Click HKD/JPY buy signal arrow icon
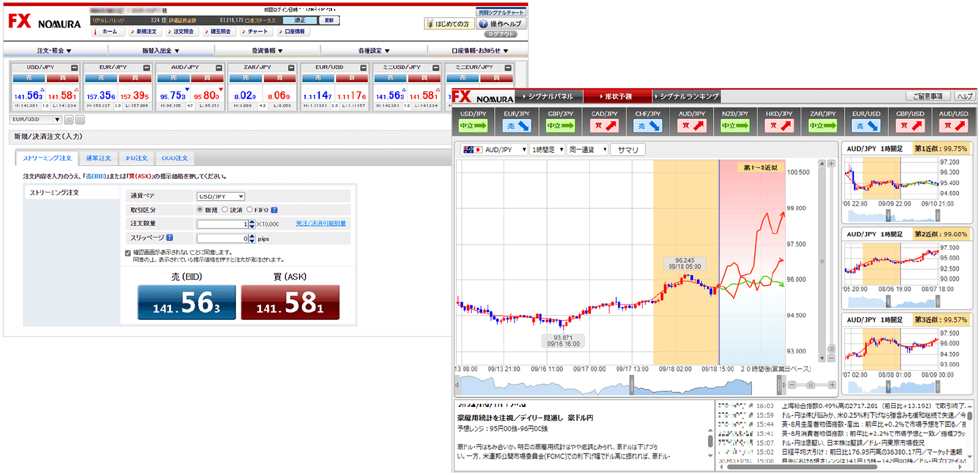This screenshot has height=475, width=980. [x=779, y=126]
